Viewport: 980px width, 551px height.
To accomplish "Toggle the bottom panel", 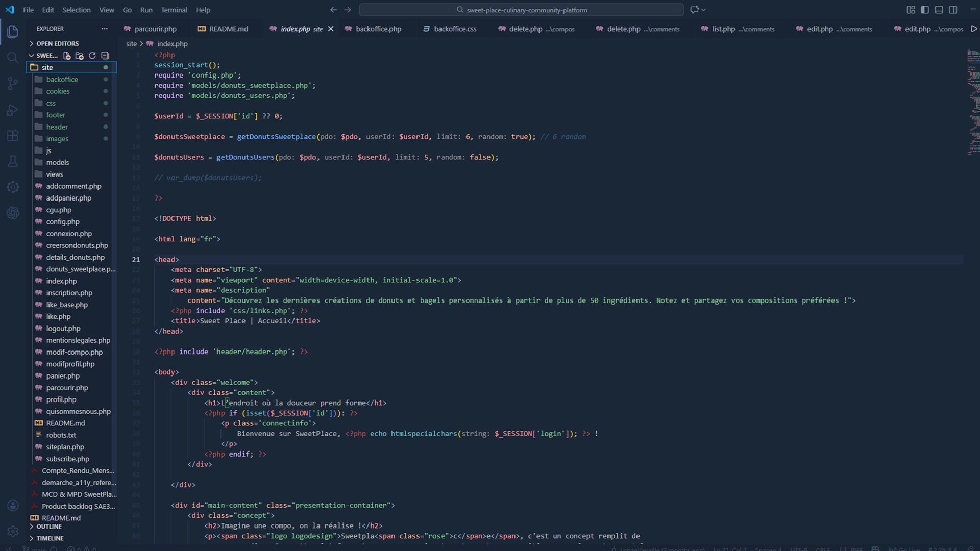I will coord(939,10).
